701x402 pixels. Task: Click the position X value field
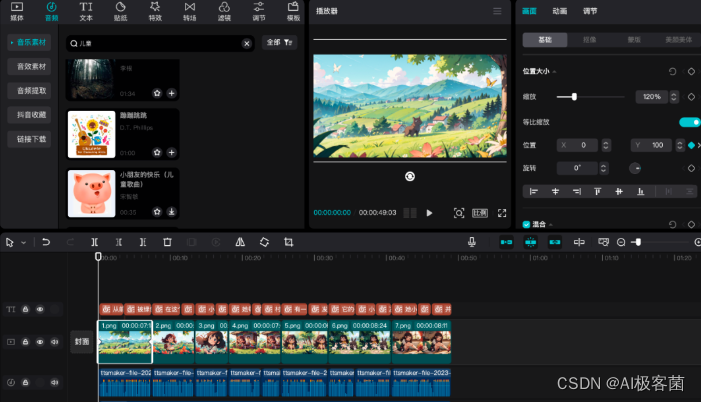click(577, 145)
